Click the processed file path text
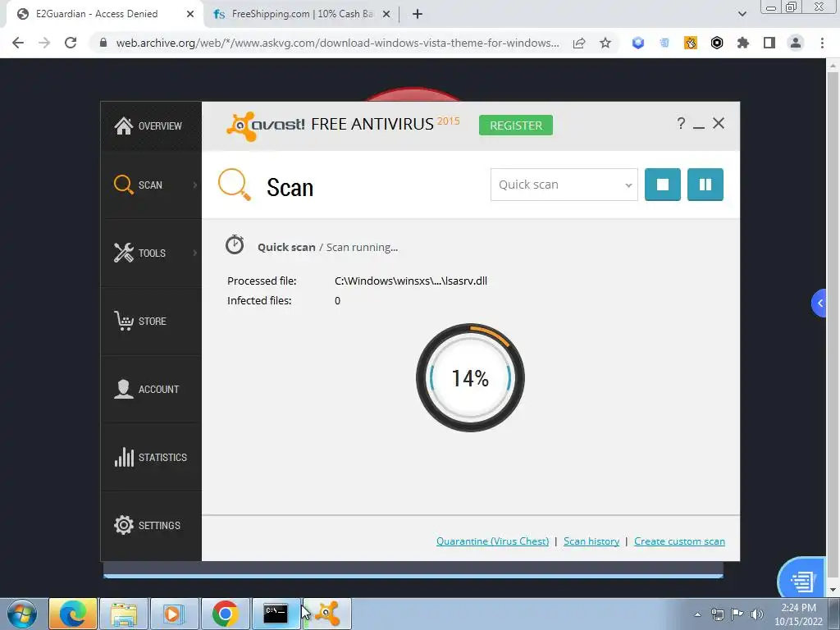Viewport: 840px width, 630px height. point(411,281)
